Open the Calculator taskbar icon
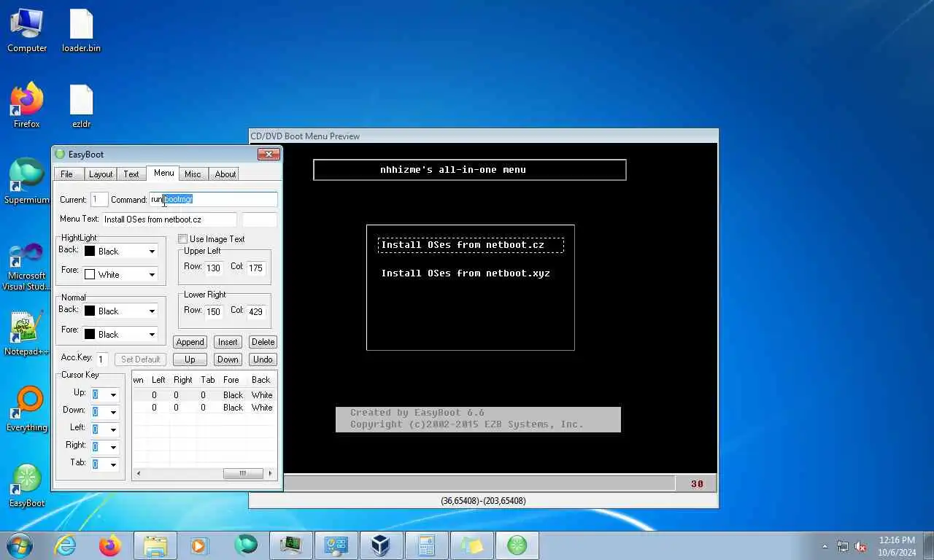934x560 pixels. coord(426,545)
